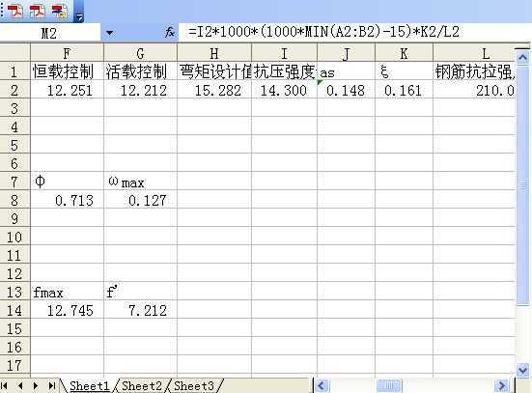
Task: Select column I header
Action: tap(284, 53)
